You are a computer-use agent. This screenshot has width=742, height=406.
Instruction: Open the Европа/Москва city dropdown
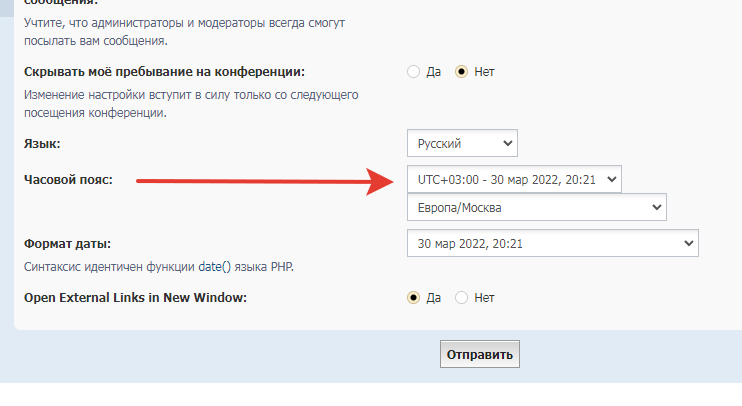pyautogui.click(x=537, y=207)
